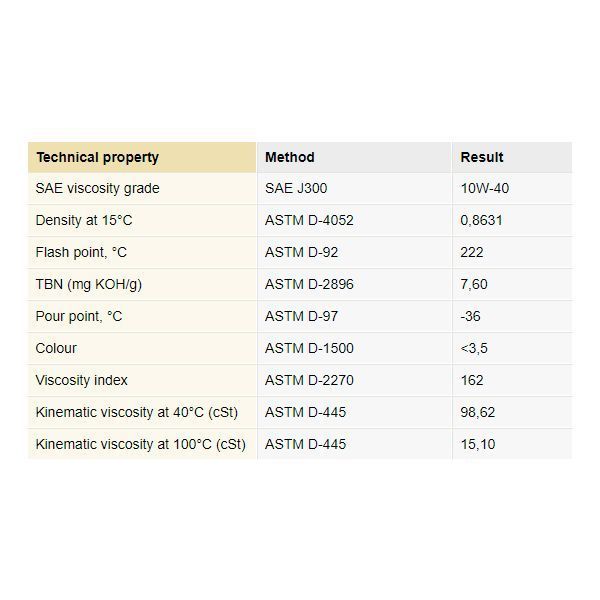Click the Result column header
This screenshot has height=600, width=600.
[512, 157]
